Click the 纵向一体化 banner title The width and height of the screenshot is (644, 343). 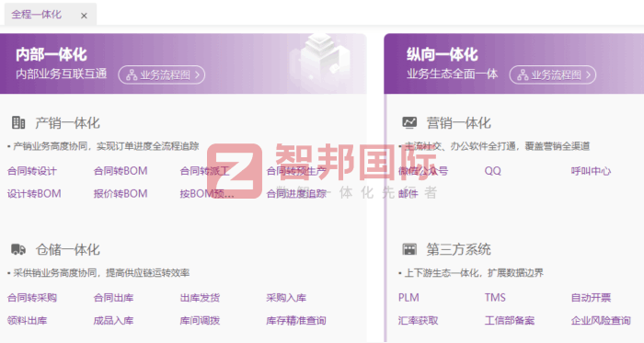443,54
